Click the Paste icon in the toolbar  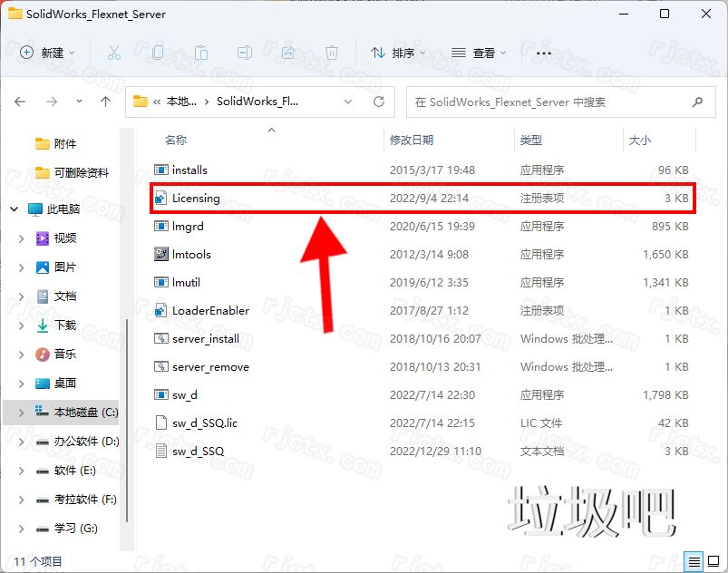201,53
